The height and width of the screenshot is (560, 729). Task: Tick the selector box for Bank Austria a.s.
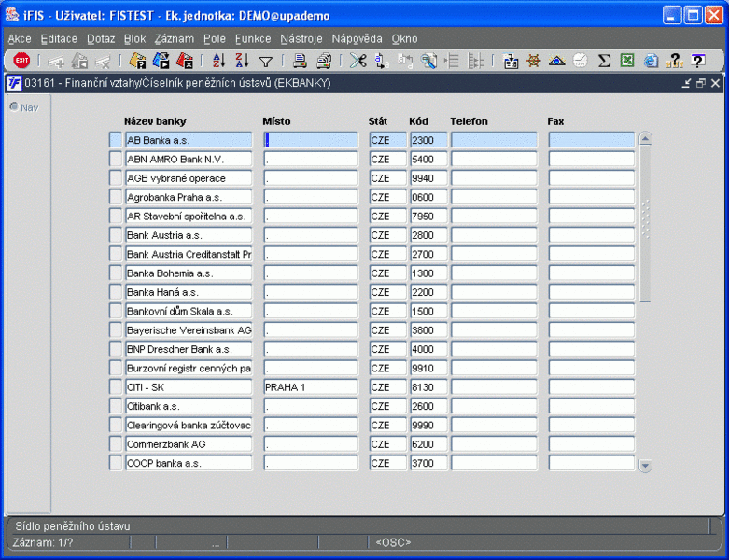pyautogui.click(x=116, y=235)
